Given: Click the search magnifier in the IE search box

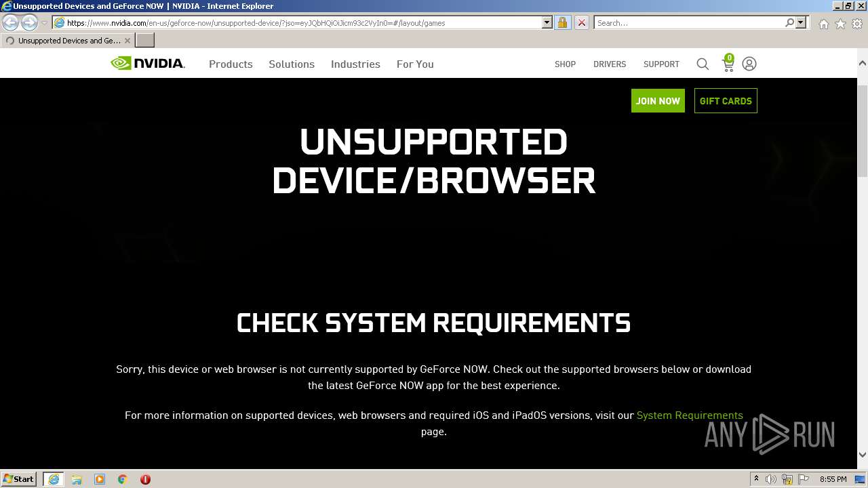Looking at the screenshot, I should coord(789,22).
